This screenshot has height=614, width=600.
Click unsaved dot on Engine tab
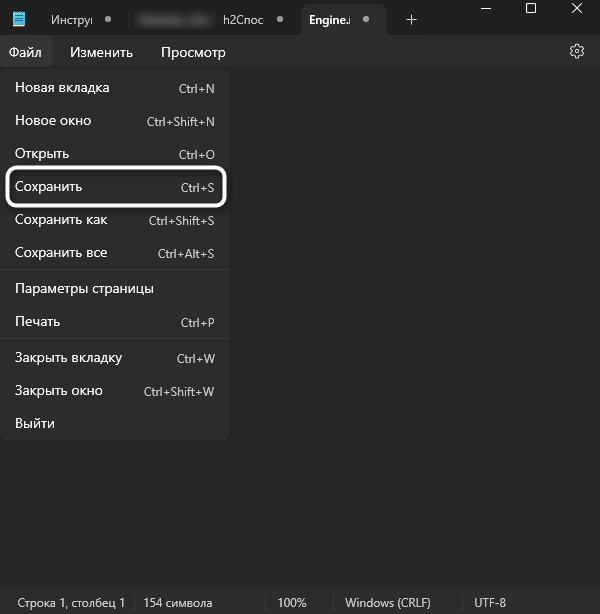click(367, 20)
